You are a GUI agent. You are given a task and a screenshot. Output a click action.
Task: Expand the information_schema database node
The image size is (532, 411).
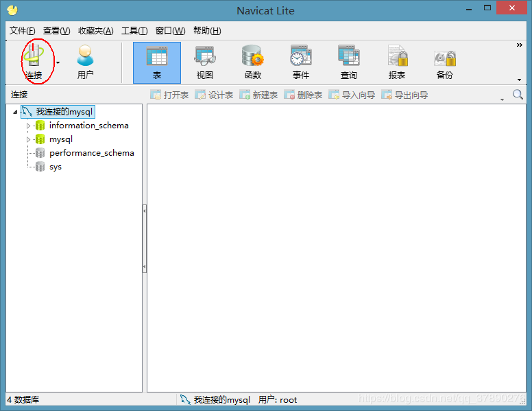[x=29, y=126]
